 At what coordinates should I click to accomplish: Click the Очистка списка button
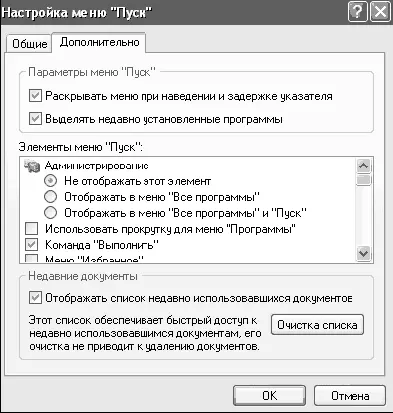(x=317, y=325)
